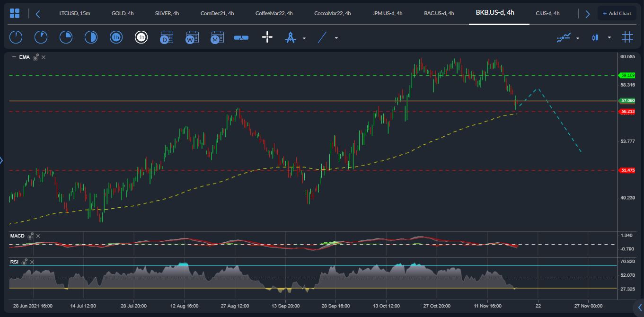The image size is (644, 317).
Task: Switch to the daily timeframe icon
Action: click(167, 37)
